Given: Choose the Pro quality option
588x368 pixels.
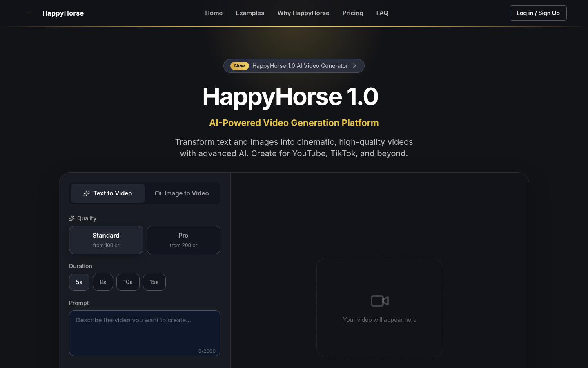Looking at the screenshot, I should [x=183, y=240].
